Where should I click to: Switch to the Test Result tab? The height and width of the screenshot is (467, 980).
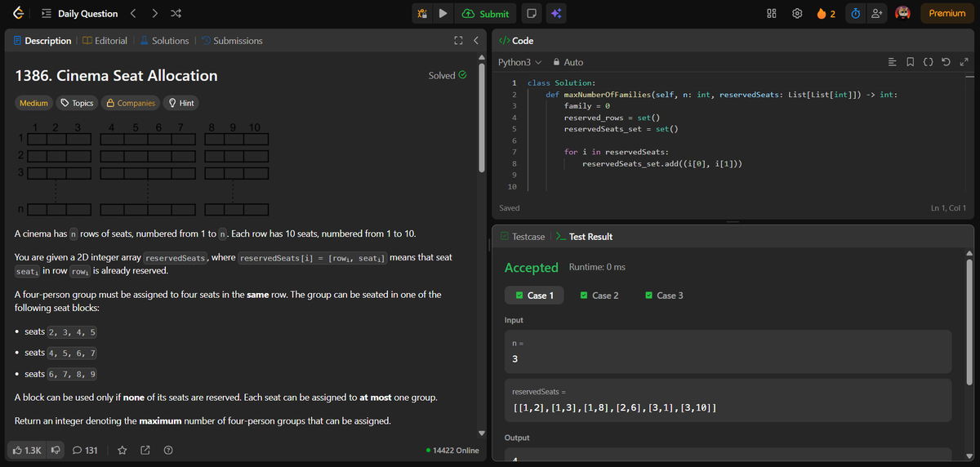point(584,237)
